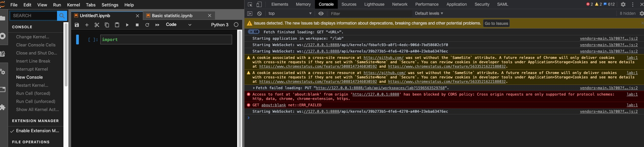Save the notebook with the floppy disk icon
Viewport: 644px width, 147px height.
[x=77, y=25]
